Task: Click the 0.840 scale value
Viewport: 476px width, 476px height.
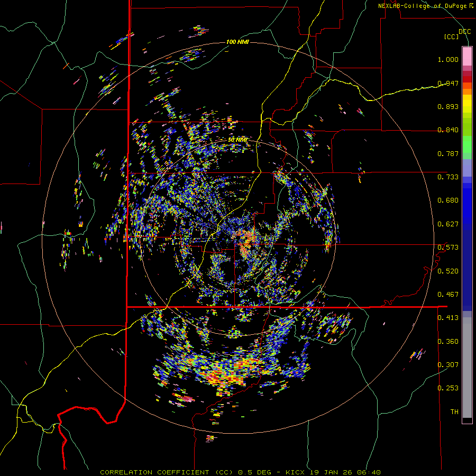Action: (448, 130)
